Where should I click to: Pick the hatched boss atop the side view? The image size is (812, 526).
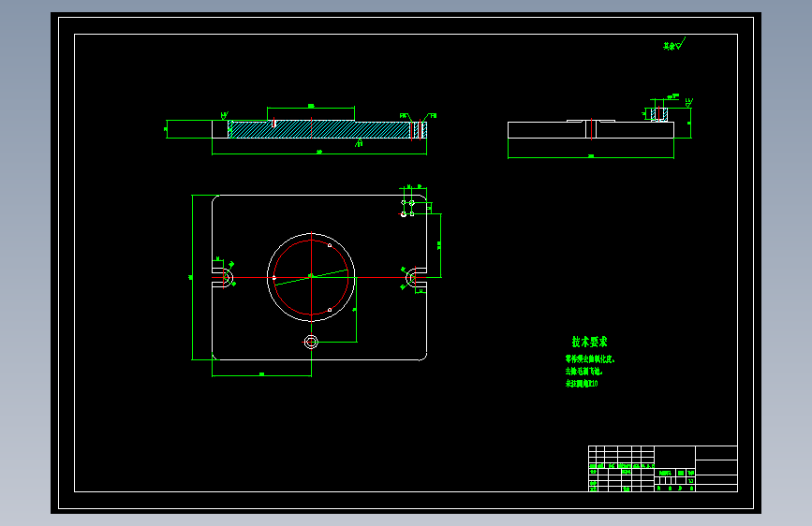(x=659, y=114)
